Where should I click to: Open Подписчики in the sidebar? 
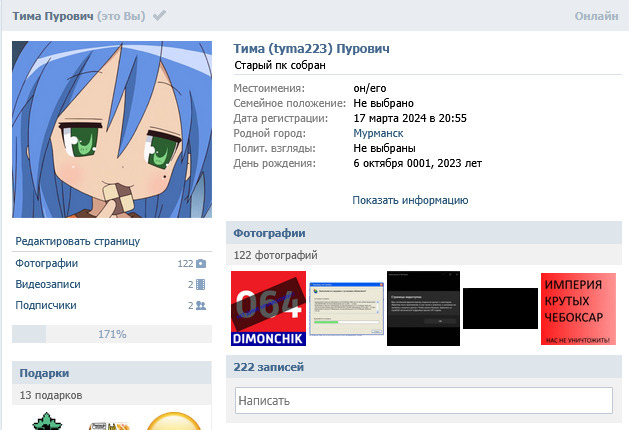46,306
